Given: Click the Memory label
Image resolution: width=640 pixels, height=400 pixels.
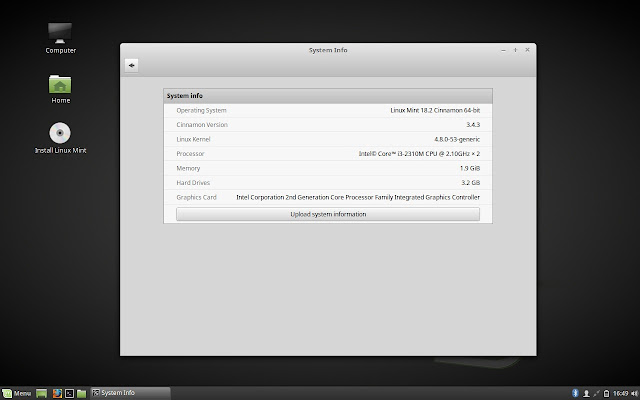Looking at the screenshot, I should pos(188,168).
